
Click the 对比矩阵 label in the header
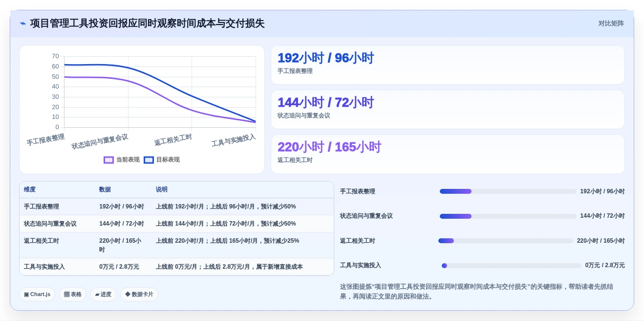coord(611,23)
